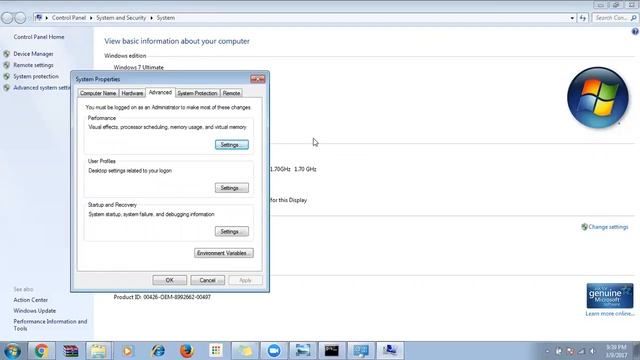Open Action Center flag in system tray
The width and height of the screenshot is (640, 360).
(x=559, y=351)
